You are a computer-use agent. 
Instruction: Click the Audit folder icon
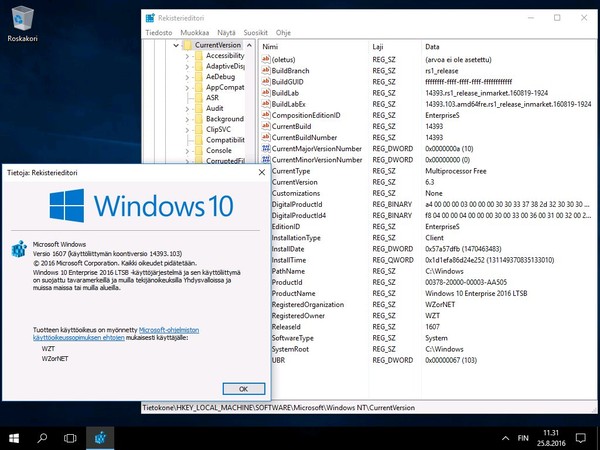199,109
